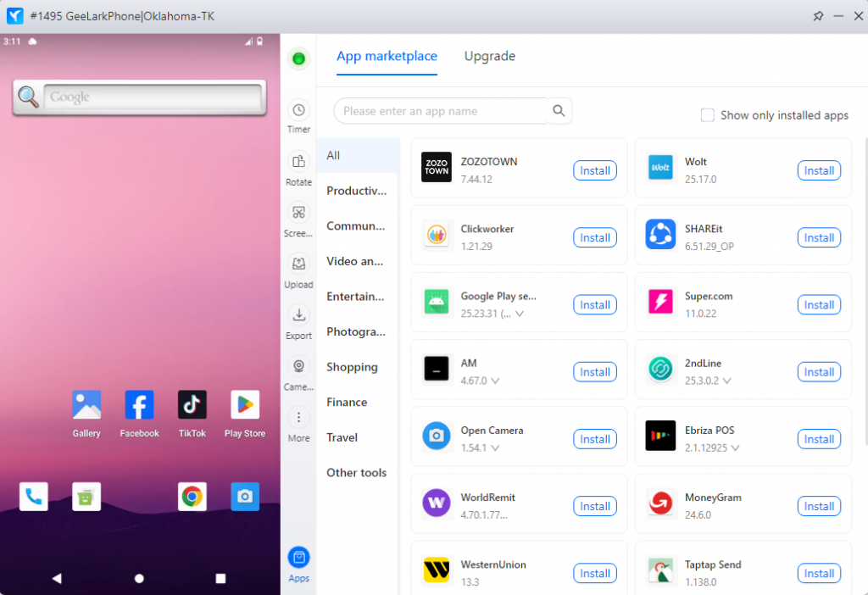The height and width of the screenshot is (595, 868).
Task: Click the green status indicator
Action: tap(298, 58)
